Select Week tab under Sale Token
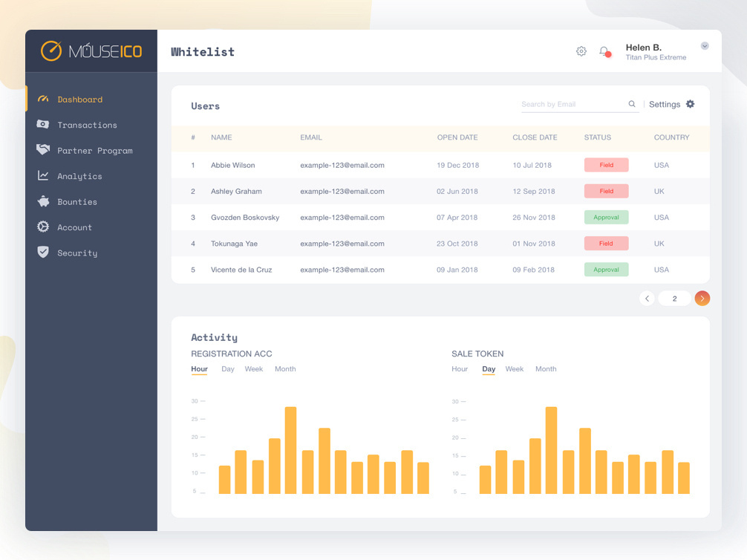The image size is (747, 560). pos(515,369)
